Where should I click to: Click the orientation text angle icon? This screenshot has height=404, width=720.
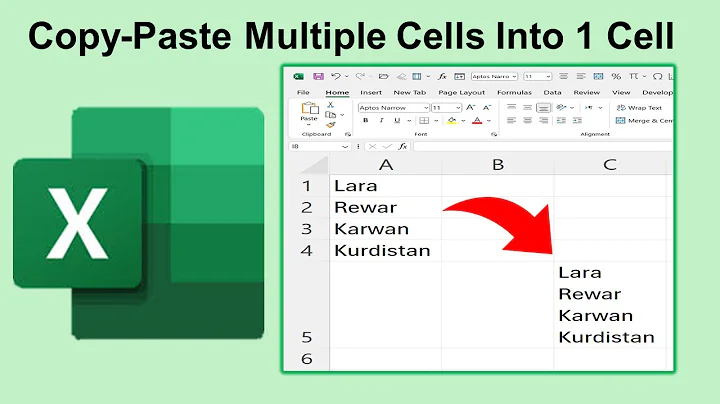pyautogui.click(x=561, y=107)
